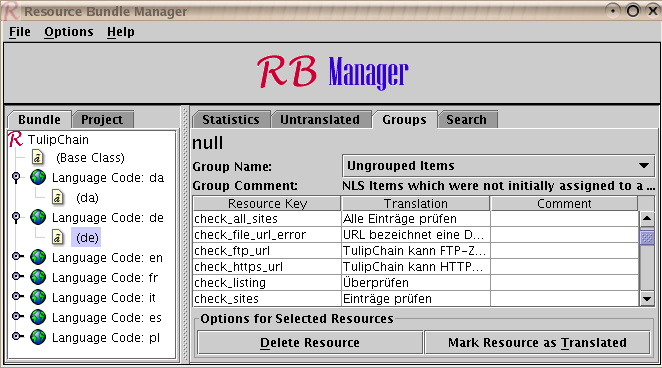Select Language Code: pl tree row
The height and width of the screenshot is (368, 662).
coord(106,337)
